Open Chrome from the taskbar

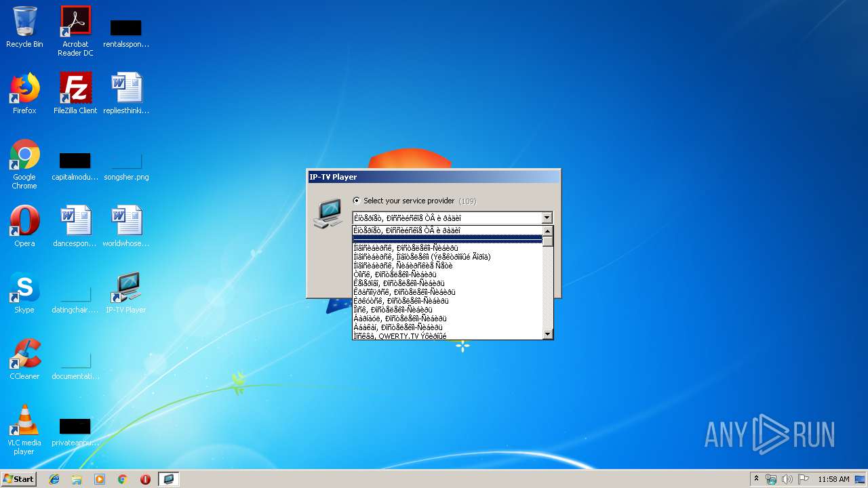[x=123, y=479]
